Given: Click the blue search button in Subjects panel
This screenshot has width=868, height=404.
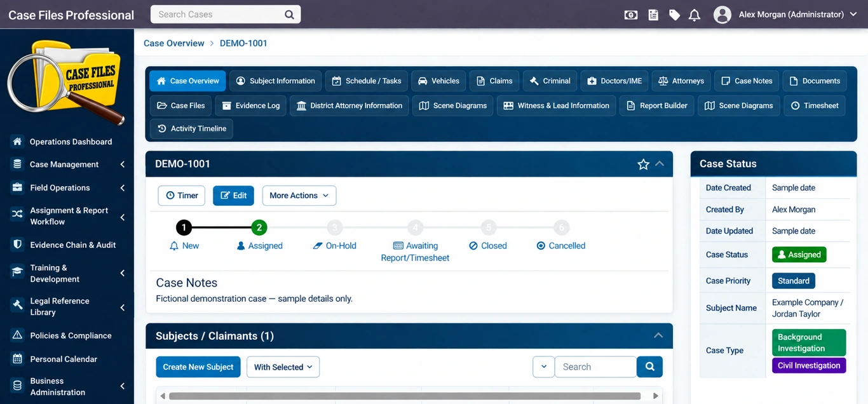Looking at the screenshot, I should 649,367.
